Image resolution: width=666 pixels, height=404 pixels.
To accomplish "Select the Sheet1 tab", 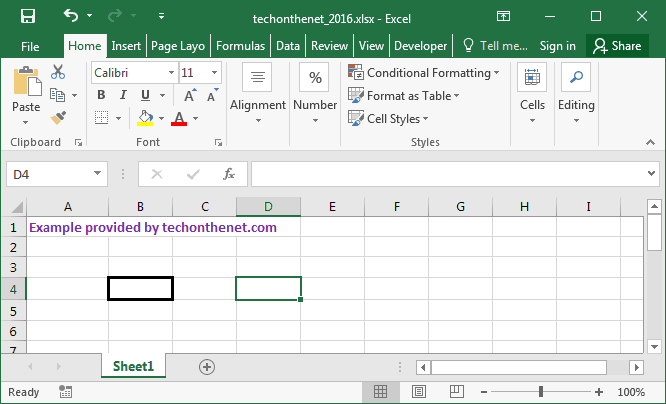I will click(x=133, y=366).
